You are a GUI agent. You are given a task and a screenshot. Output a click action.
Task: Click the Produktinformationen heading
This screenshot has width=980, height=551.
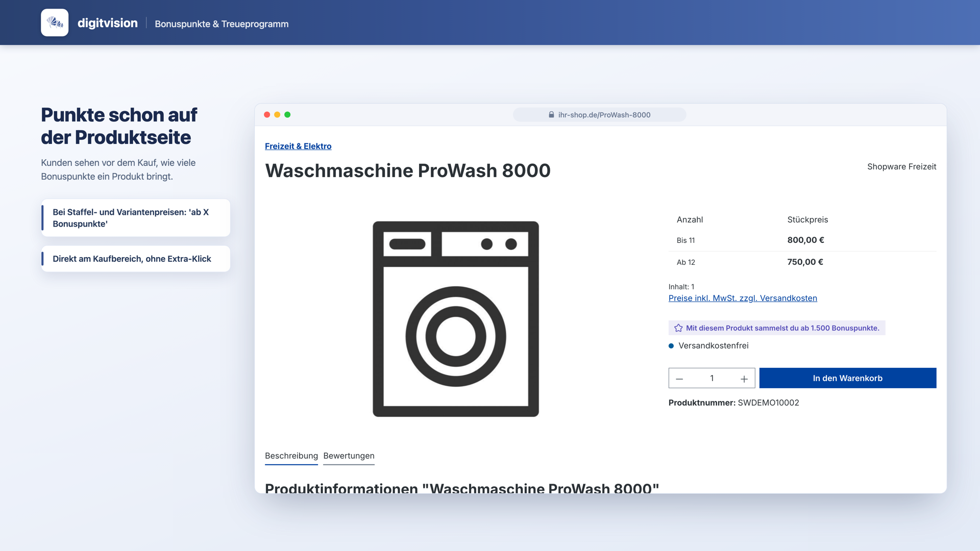coord(462,488)
